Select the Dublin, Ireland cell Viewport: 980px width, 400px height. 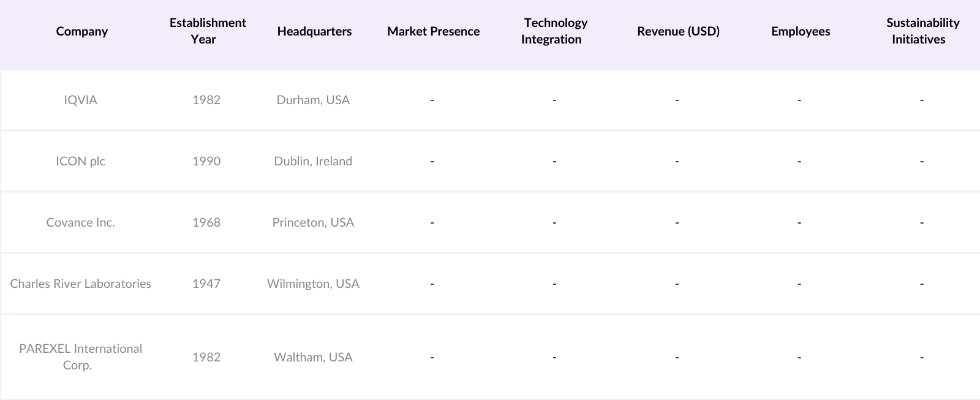[313, 161]
